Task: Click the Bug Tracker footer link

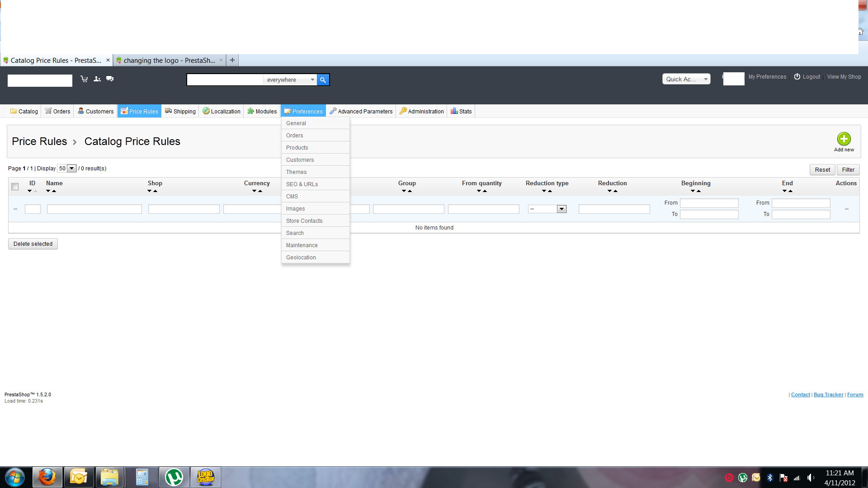Action: (828, 394)
